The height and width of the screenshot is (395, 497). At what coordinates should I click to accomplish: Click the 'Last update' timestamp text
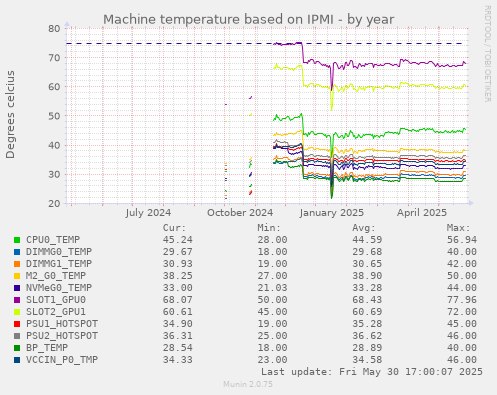tap(372, 372)
